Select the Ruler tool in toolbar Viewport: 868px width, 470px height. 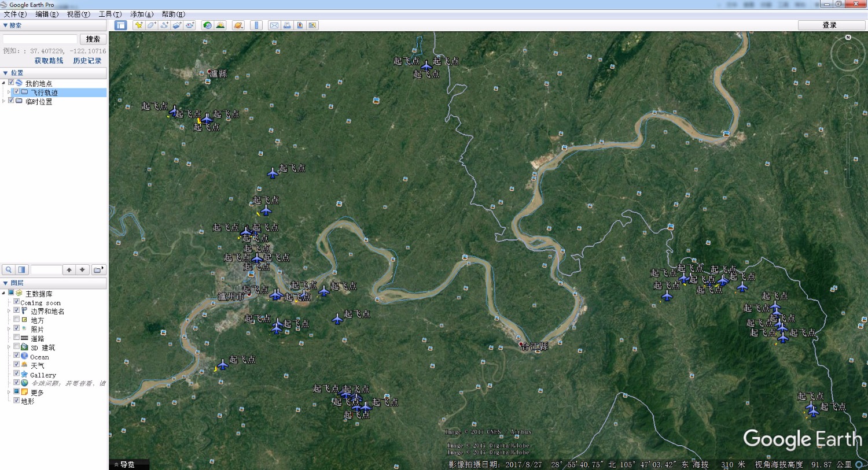tap(257, 25)
